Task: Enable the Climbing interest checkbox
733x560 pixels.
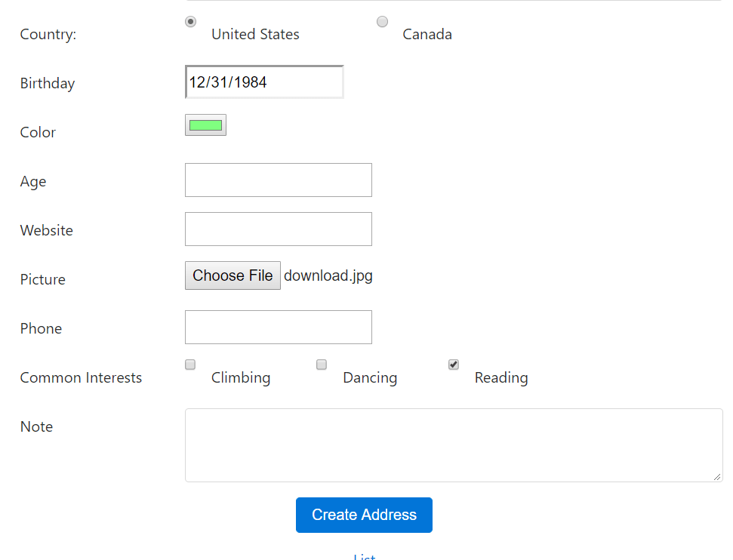Action: point(189,365)
